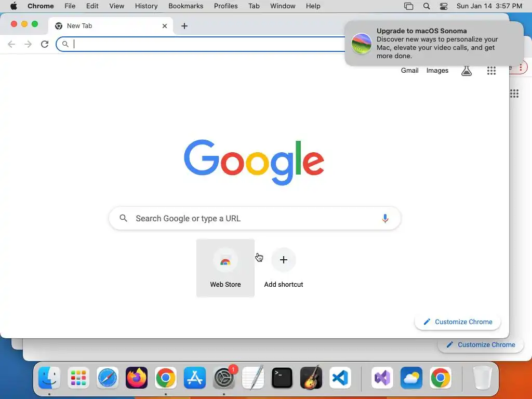
Task: Start voice search with microphone
Action: [x=385, y=218]
